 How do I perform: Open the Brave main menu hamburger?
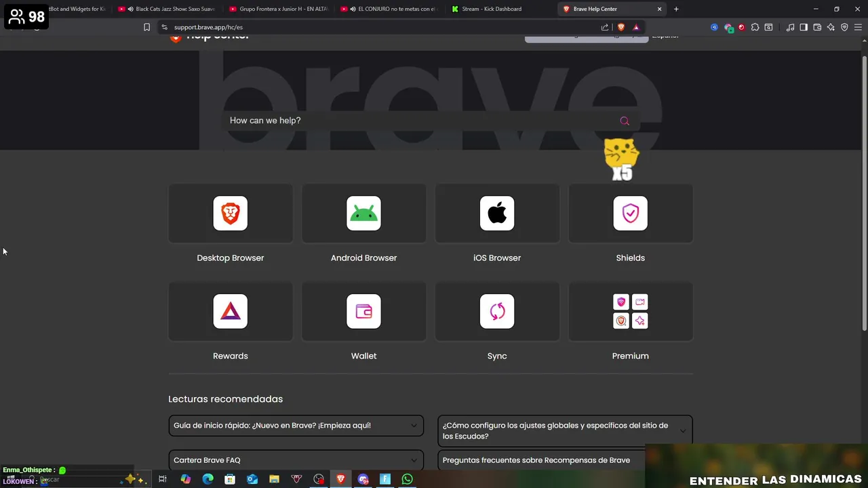click(858, 27)
